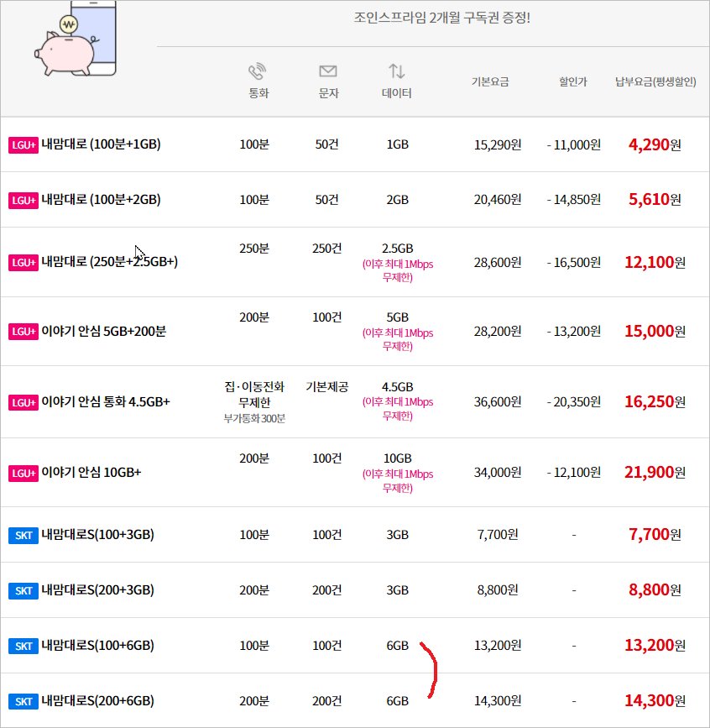
Task: Click the 할인가 column header
Action: click(x=573, y=81)
